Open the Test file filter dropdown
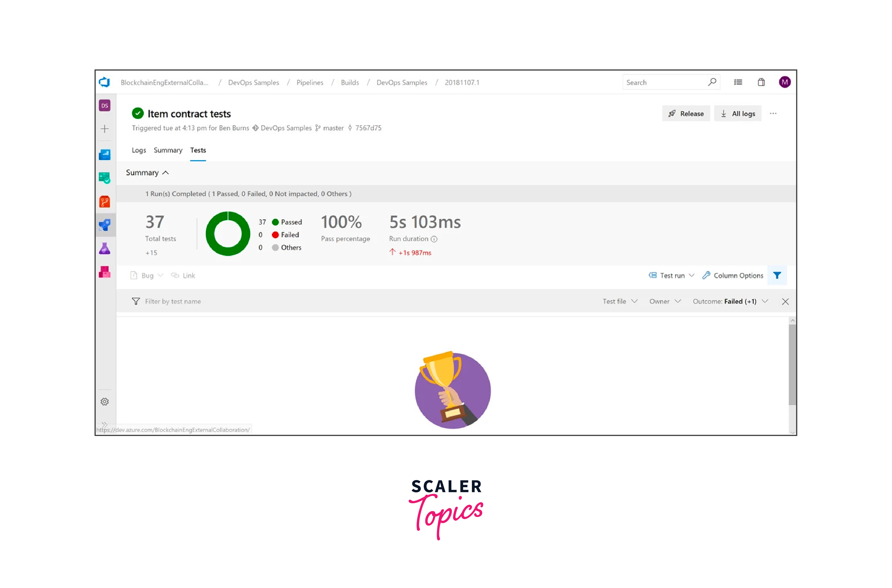This screenshot has width=892, height=588. coord(620,302)
